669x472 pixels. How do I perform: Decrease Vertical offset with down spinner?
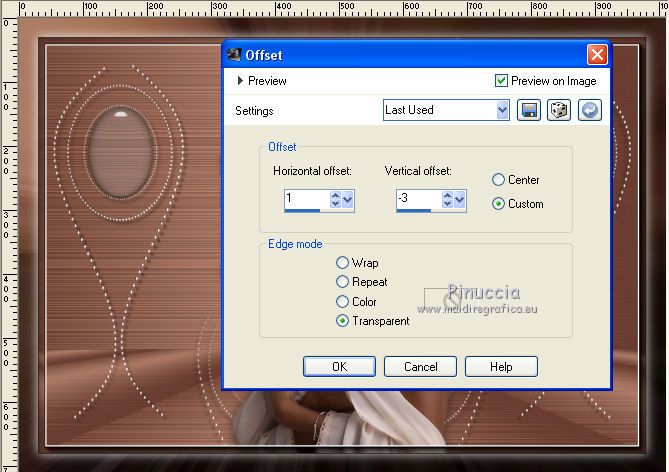point(447,204)
